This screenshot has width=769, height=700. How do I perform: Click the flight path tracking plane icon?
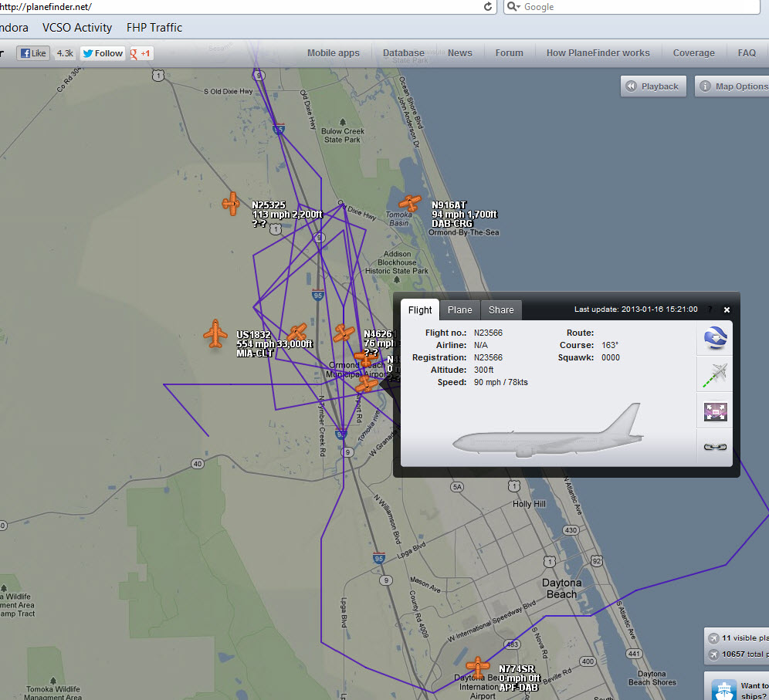(716, 375)
